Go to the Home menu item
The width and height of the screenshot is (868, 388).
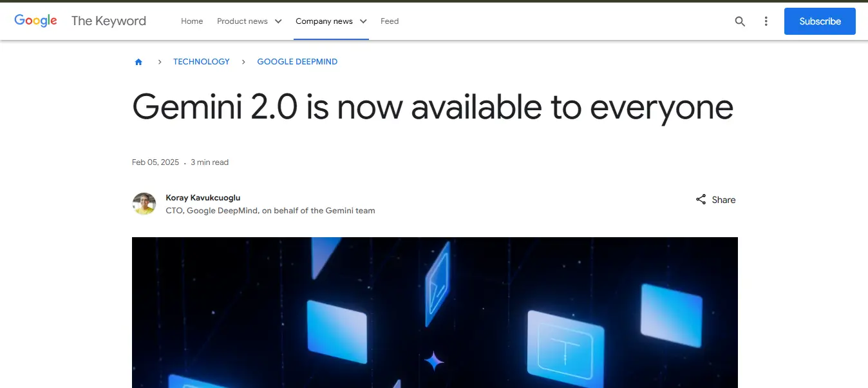coord(192,21)
